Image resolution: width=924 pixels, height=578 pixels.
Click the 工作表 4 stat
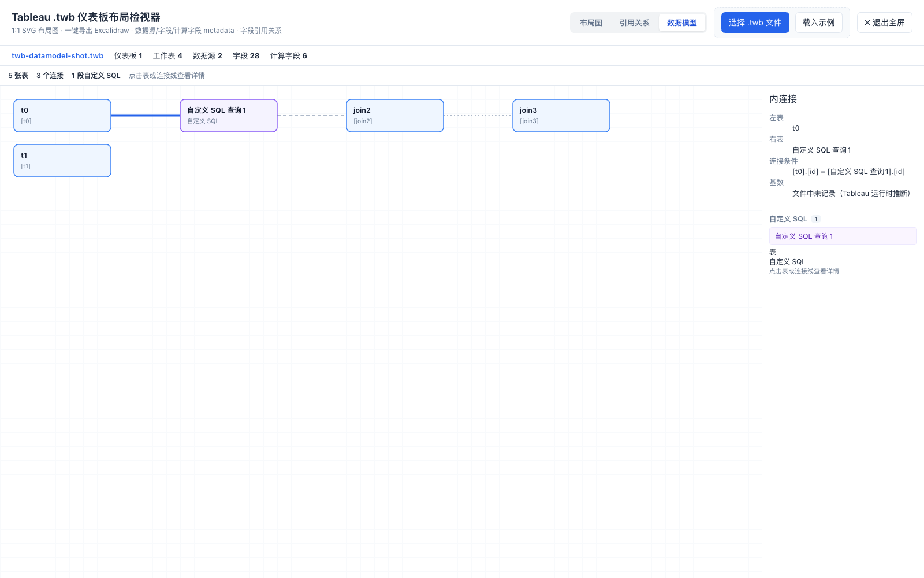coord(167,56)
